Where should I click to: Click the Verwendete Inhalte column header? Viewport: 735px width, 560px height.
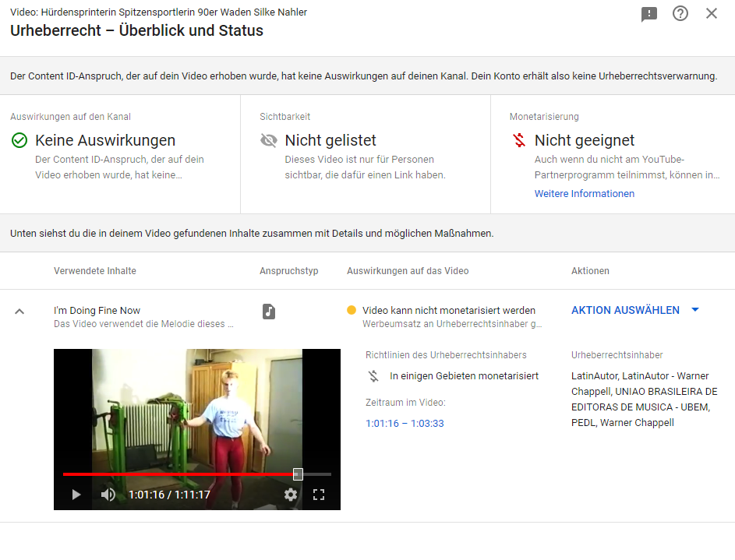point(95,271)
